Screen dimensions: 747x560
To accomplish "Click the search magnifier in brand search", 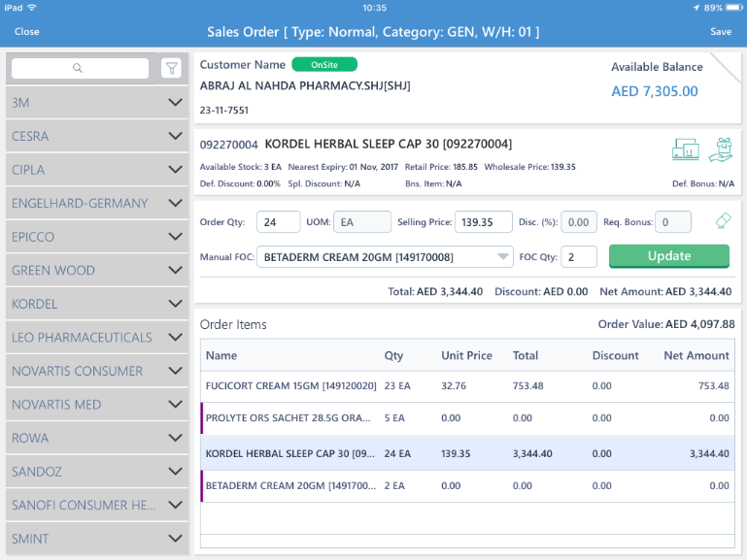I will point(77,68).
